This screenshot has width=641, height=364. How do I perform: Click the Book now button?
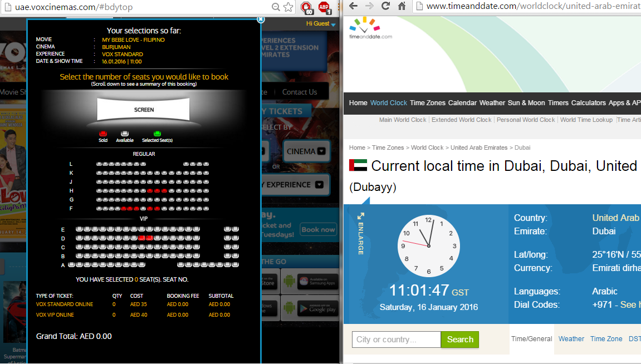point(318,230)
